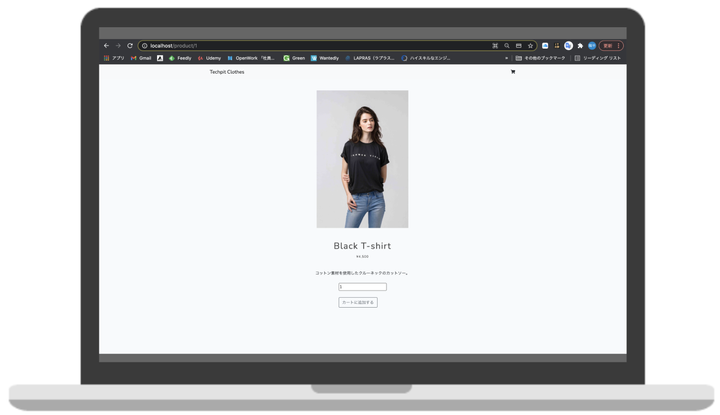Expand the bookmarks overflow chevron

click(506, 58)
